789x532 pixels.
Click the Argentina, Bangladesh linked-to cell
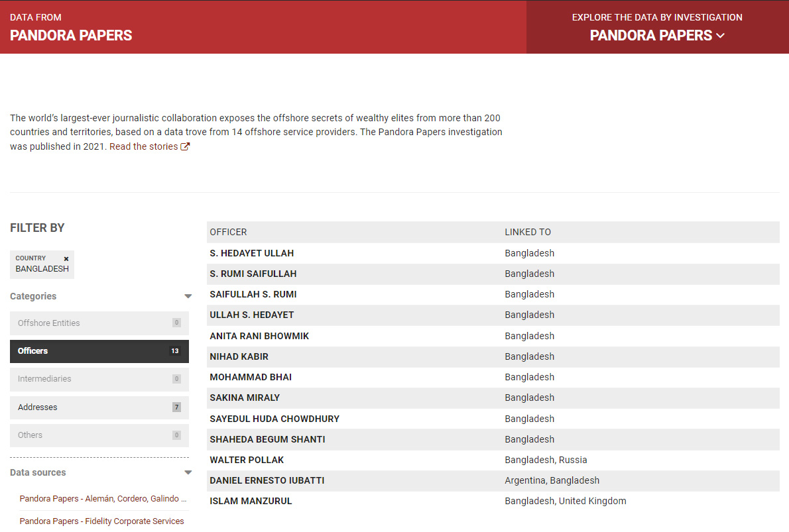click(x=552, y=480)
